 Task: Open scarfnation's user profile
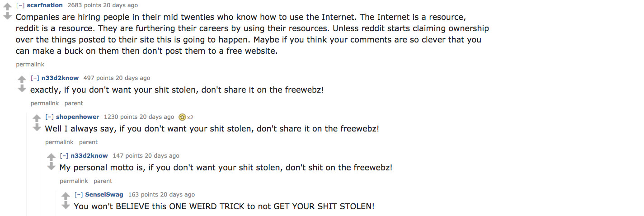pyautogui.click(x=45, y=5)
